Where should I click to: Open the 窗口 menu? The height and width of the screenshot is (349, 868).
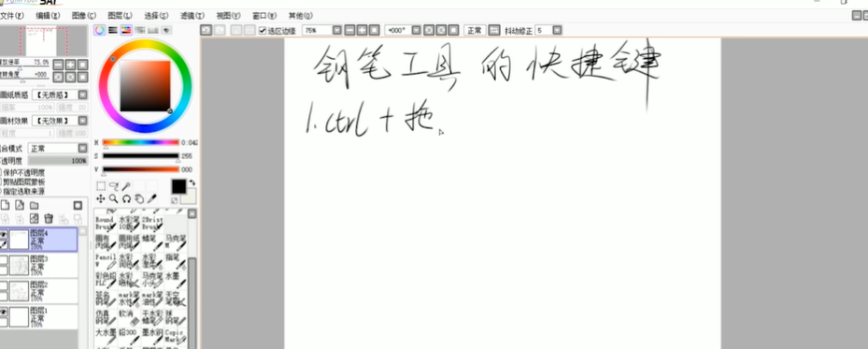pos(264,16)
